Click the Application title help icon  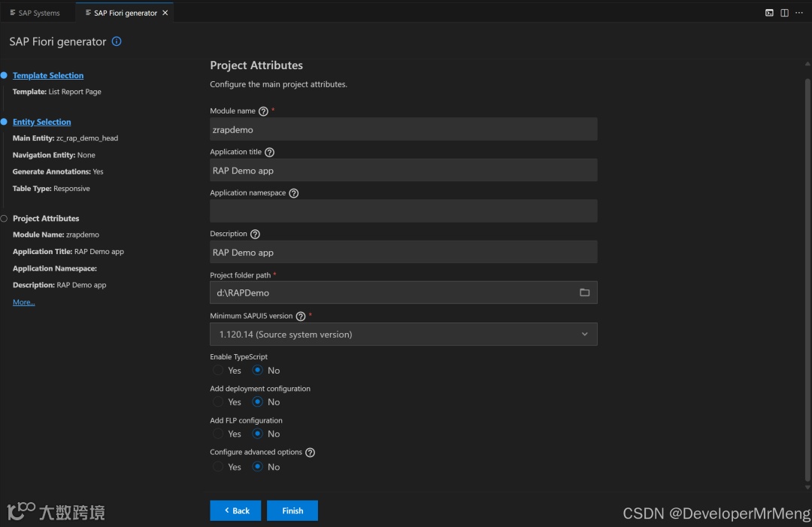tap(270, 153)
